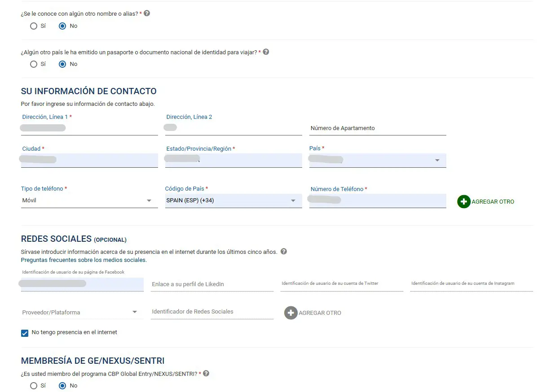Open the País dropdown
559x392 pixels.
[437, 160]
